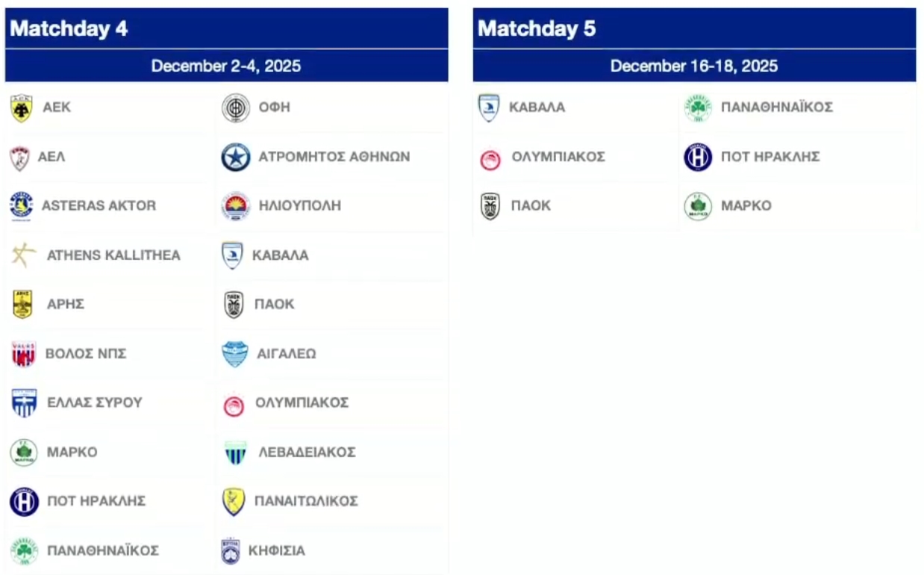Click the ΠΑΟΚ team name in Matchday 4
The height and width of the screenshot is (575, 924).
274,305
